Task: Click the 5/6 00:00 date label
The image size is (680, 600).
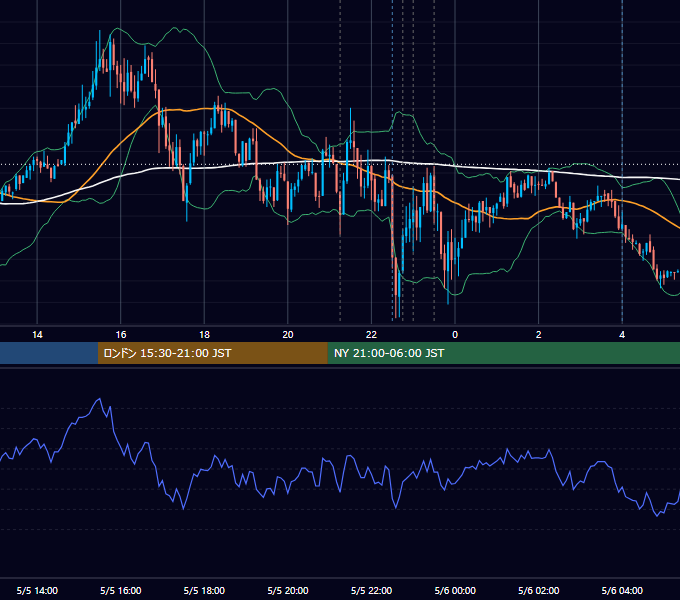Action: 455,590
